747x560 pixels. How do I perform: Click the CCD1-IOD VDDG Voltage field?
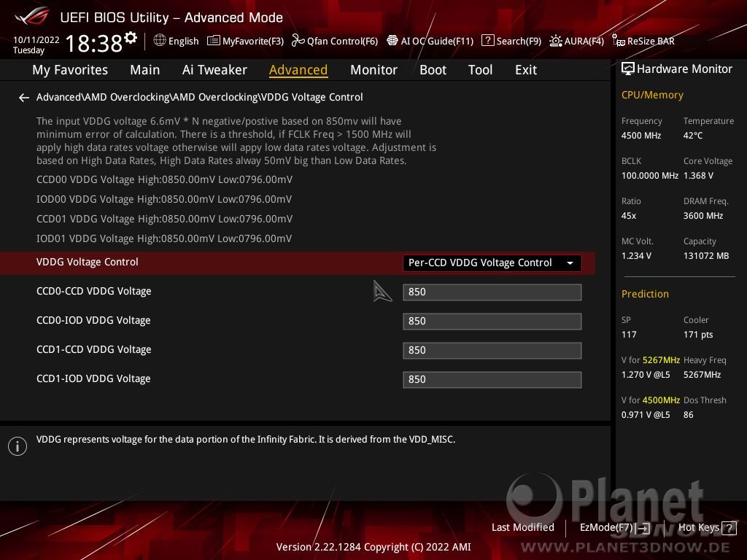click(492, 379)
